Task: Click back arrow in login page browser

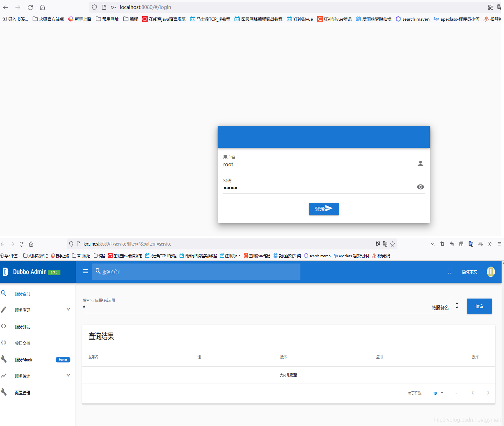Action: pyautogui.click(x=5, y=7)
